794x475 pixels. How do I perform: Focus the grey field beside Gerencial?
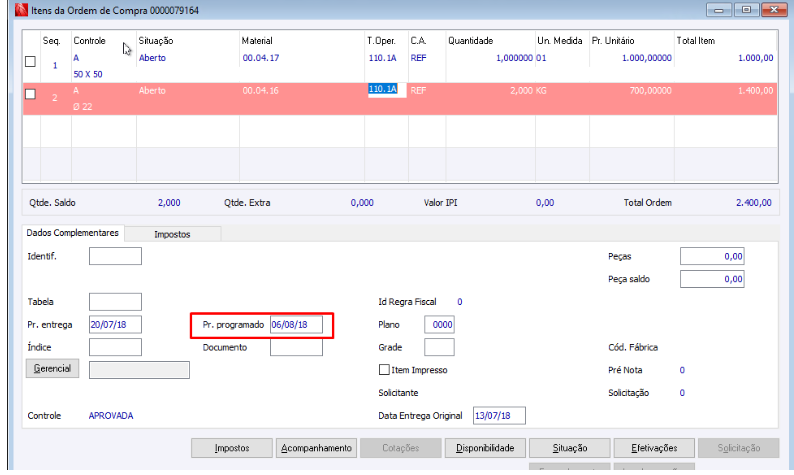(x=139, y=370)
